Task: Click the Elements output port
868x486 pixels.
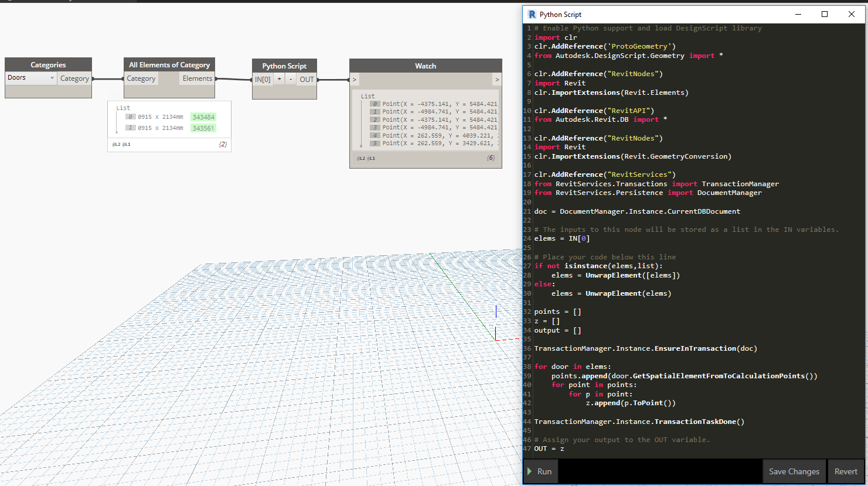Action: pyautogui.click(x=198, y=78)
